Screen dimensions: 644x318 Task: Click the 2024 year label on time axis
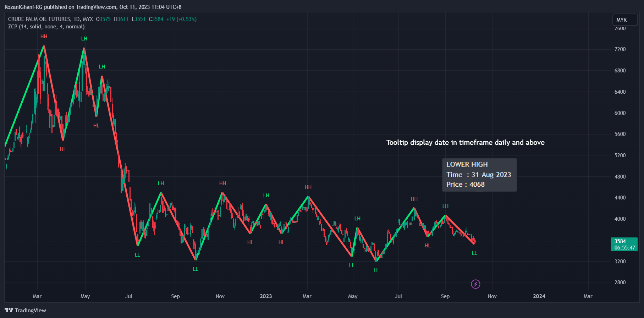539,296
